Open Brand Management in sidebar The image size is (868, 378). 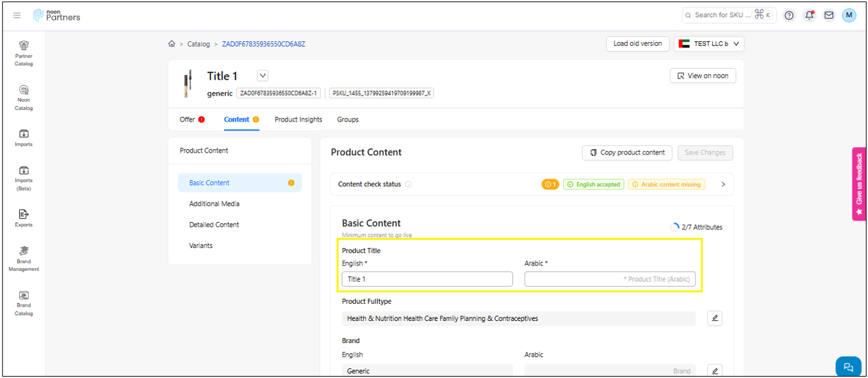pos(24,258)
